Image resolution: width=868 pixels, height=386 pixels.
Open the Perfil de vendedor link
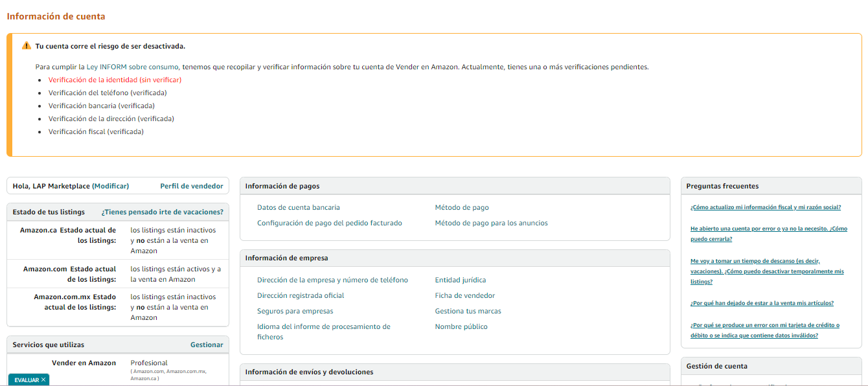click(x=192, y=186)
